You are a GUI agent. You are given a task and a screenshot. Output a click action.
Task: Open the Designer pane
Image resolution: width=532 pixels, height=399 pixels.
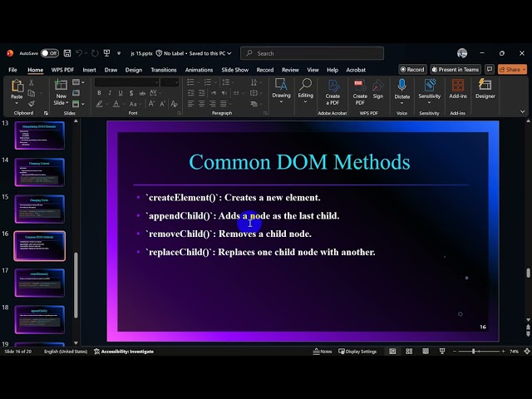(x=485, y=89)
